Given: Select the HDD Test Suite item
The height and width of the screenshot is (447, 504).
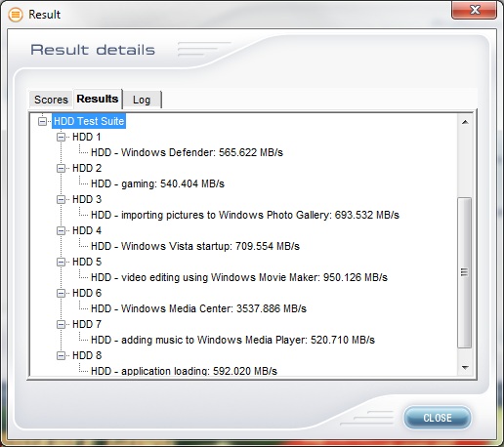Looking at the screenshot, I should (89, 121).
